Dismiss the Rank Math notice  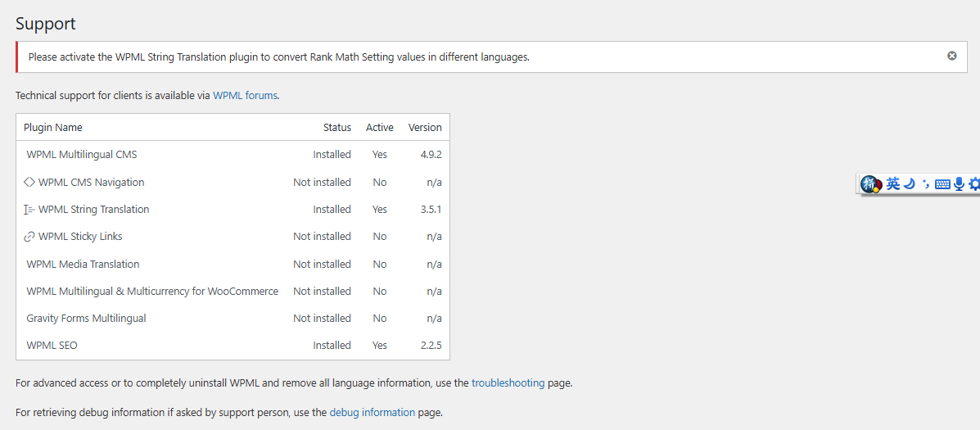951,57
